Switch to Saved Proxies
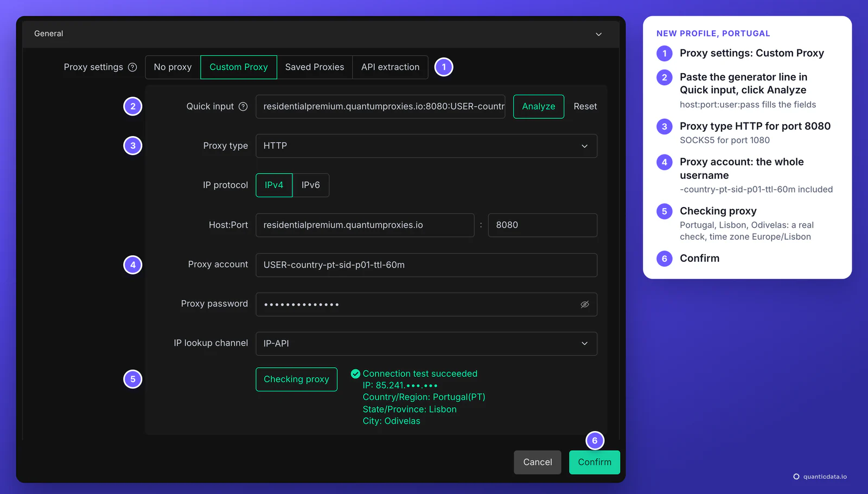Viewport: 868px width, 494px height. coord(315,67)
